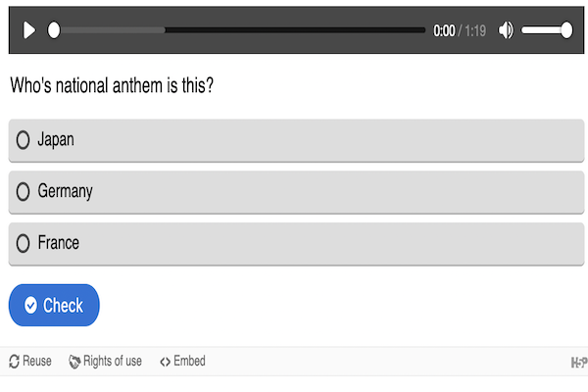The width and height of the screenshot is (588, 392).
Task: Play the national anthem audio
Action: point(29,30)
